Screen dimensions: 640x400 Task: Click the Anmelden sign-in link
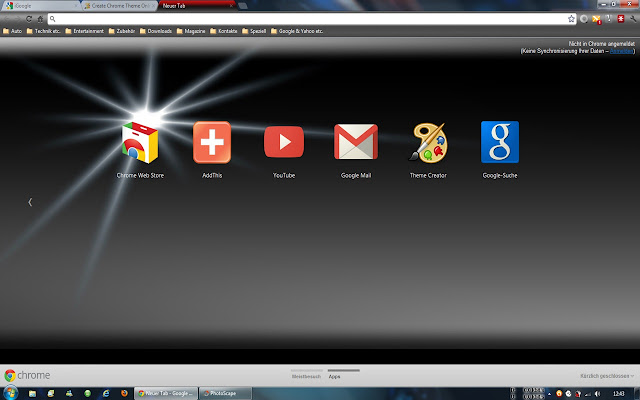tap(621, 51)
